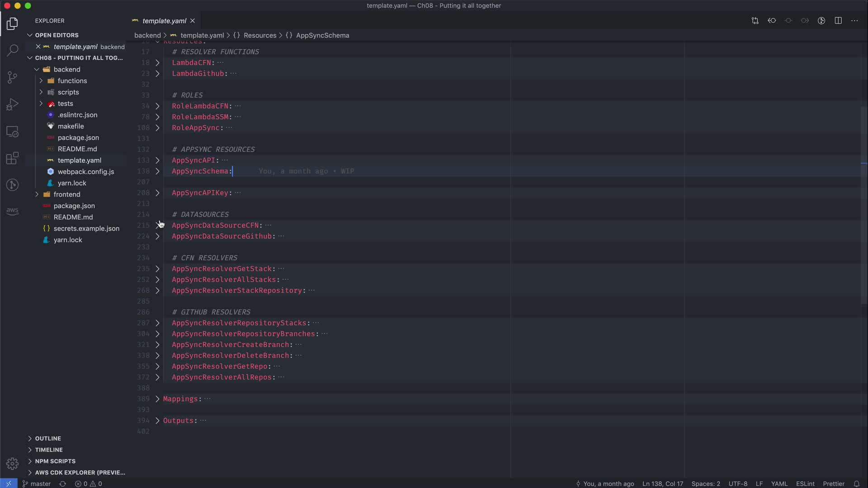Select the template.yaml editor tab
The height and width of the screenshot is (488, 868).
(x=164, y=21)
